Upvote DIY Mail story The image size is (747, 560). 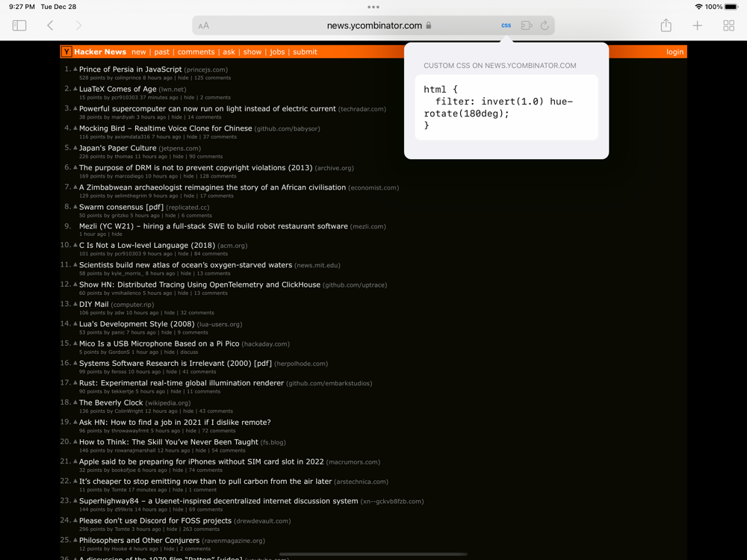click(x=75, y=304)
